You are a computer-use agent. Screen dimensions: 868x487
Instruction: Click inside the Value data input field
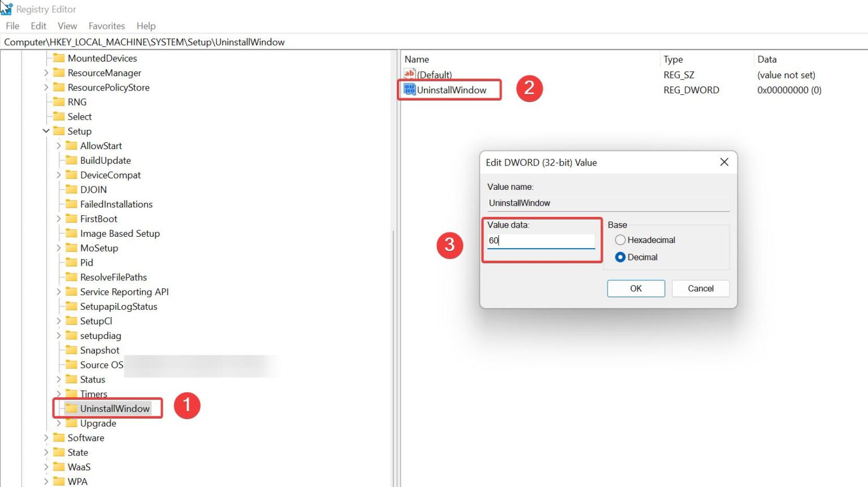[540, 240]
